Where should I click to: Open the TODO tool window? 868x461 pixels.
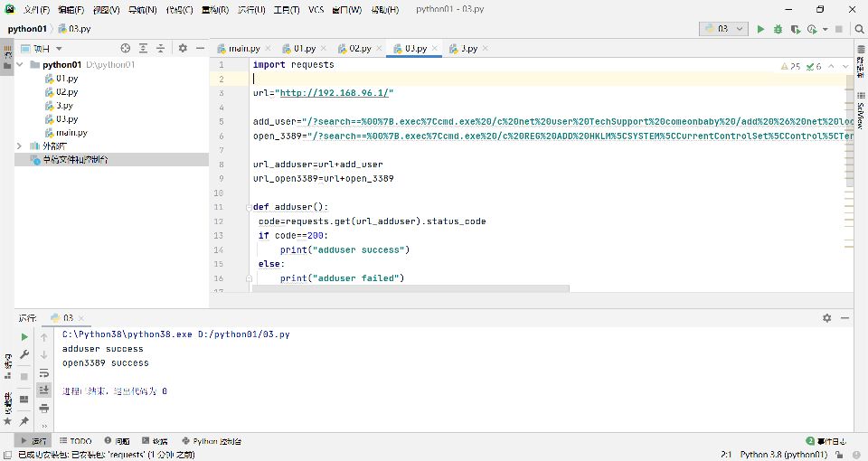pos(75,441)
